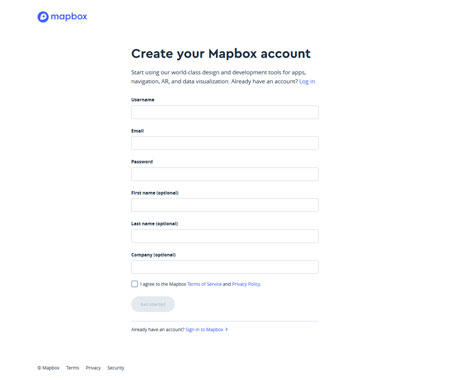Click the Company (optional) input box
The height and width of the screenshot is (380, 450).
click(225, 267)
